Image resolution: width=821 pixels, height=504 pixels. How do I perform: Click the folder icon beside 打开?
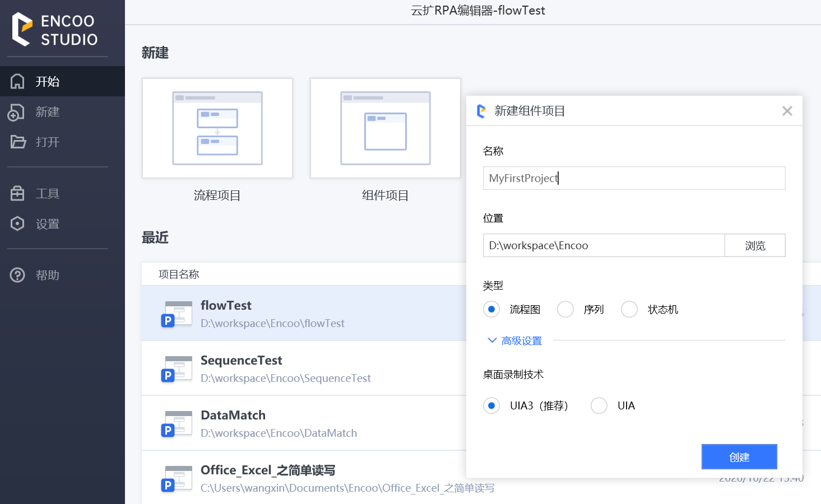coord(18,142)
